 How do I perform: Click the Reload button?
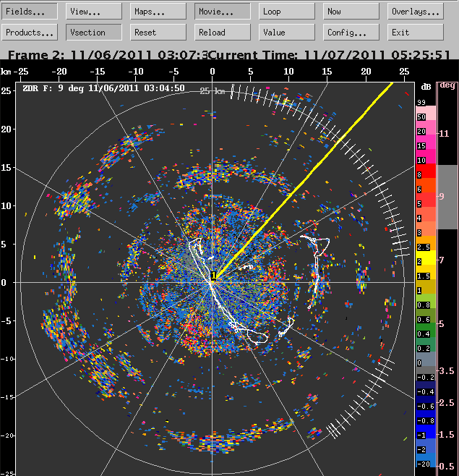[x=223, y=32]
